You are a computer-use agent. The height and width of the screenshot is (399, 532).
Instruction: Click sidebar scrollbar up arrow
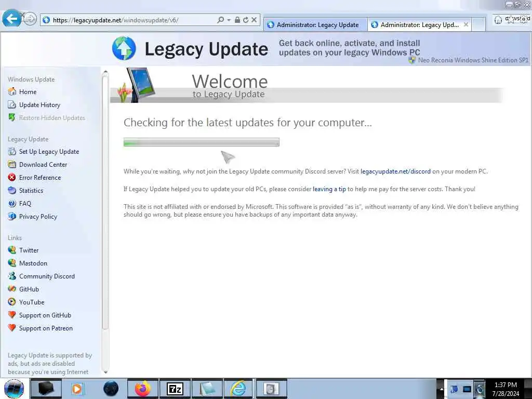tap(105, 72)
